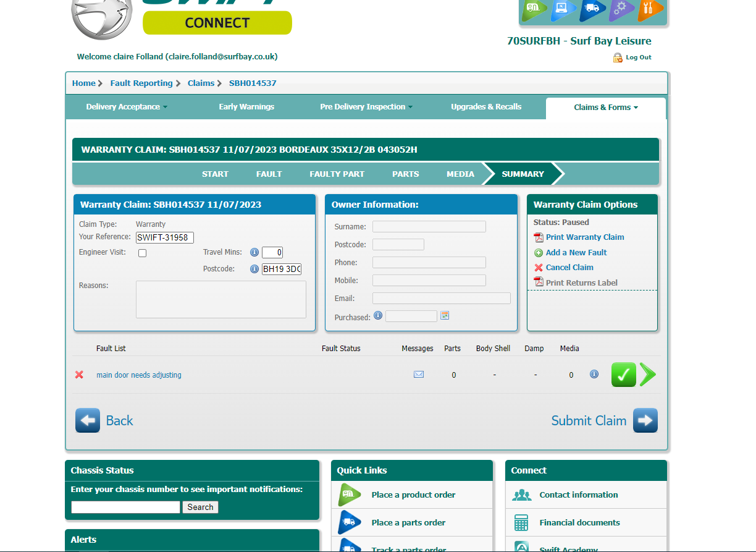Click green plus icon for Add a New Fault
756x552 pixels.
[539, 253]
